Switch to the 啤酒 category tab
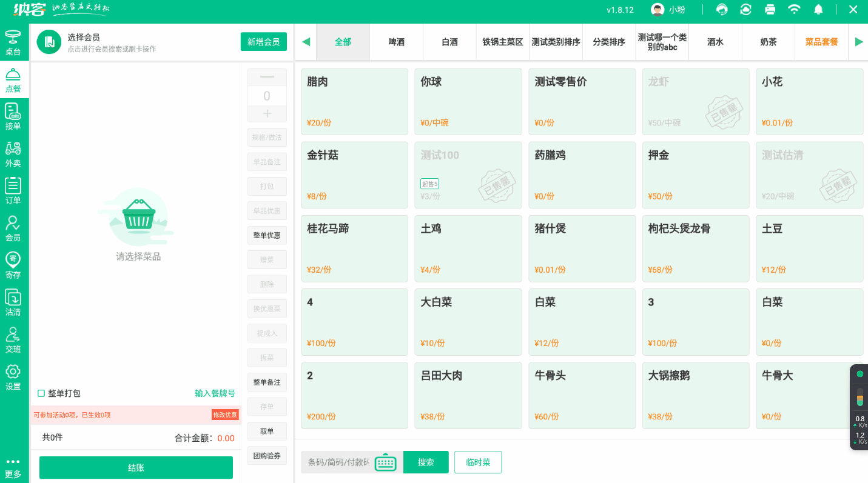 [396, 41]
